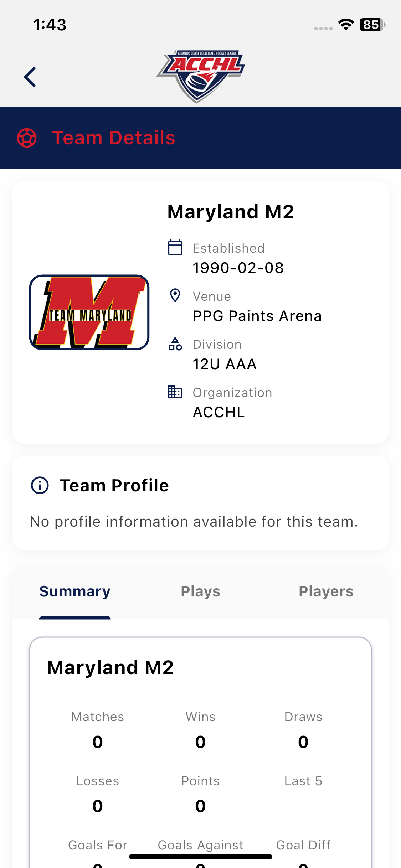Switch to the Summary tab
The height and width of the screenshot is (868, 401).
(75, 591)
